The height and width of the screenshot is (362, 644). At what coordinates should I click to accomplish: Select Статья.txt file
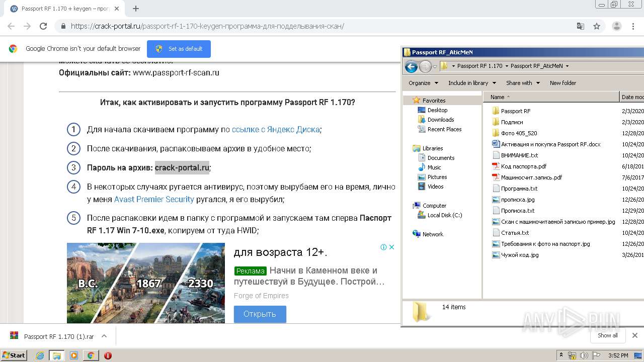515,233
